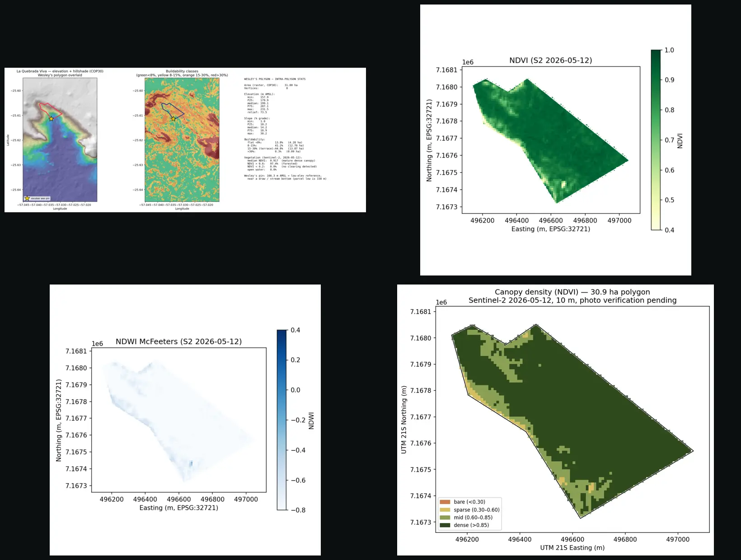Click the 'Wesley's polygon overlaid' subtitle
This screenshot has width=741, height=560.
click(60, 75)
